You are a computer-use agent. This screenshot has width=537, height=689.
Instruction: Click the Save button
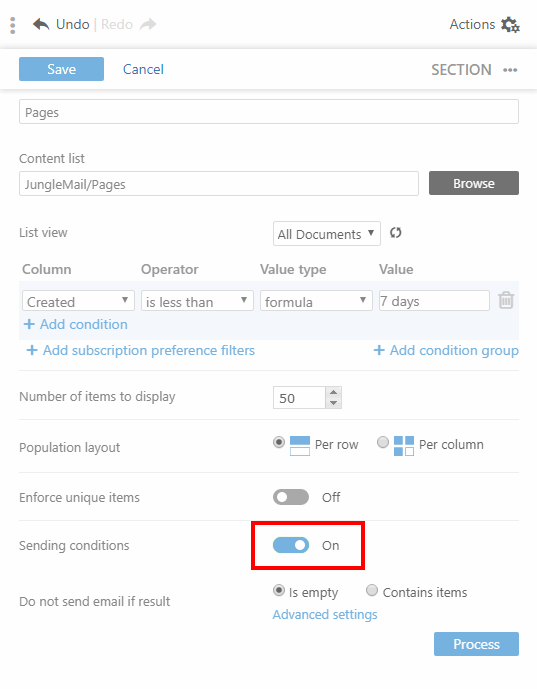(62, 69)
